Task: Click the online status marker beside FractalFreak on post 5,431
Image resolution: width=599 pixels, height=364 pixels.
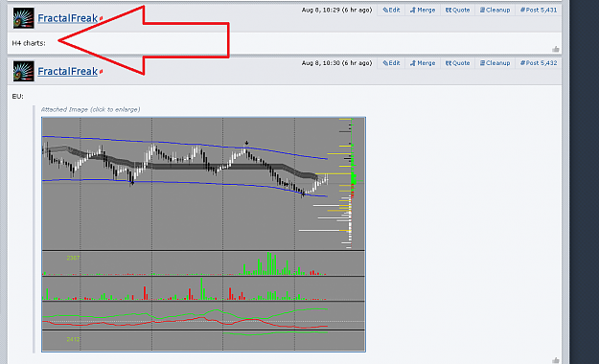Action: tap(101, 18)
